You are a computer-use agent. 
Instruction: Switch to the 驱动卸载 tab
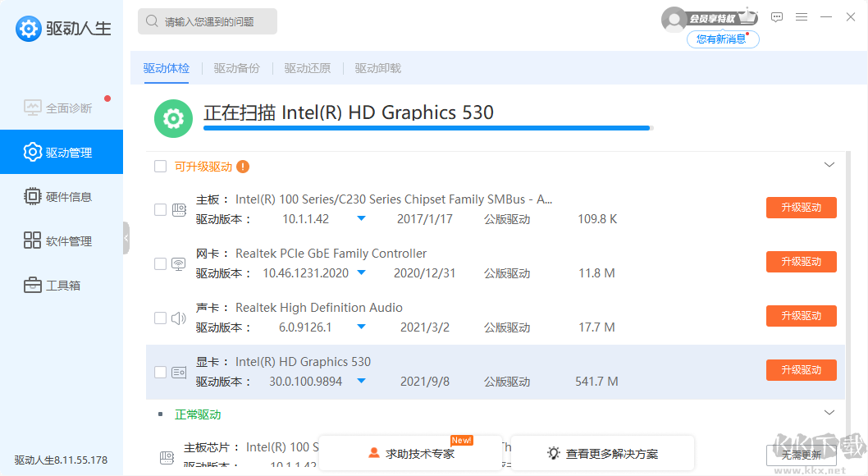378,68
